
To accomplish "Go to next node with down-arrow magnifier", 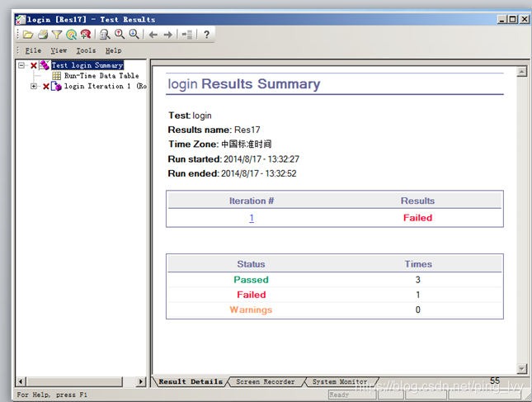I will [134, 34].
